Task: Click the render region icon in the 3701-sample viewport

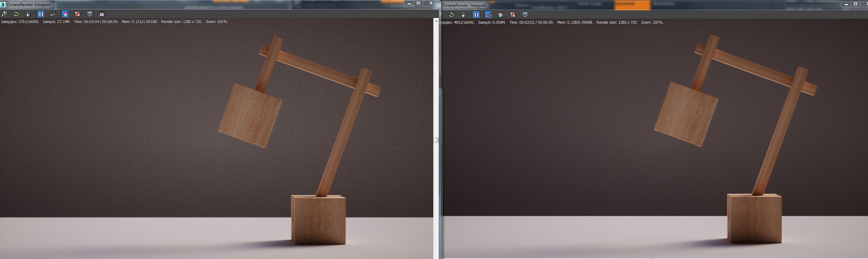Action: click(102, 14)
